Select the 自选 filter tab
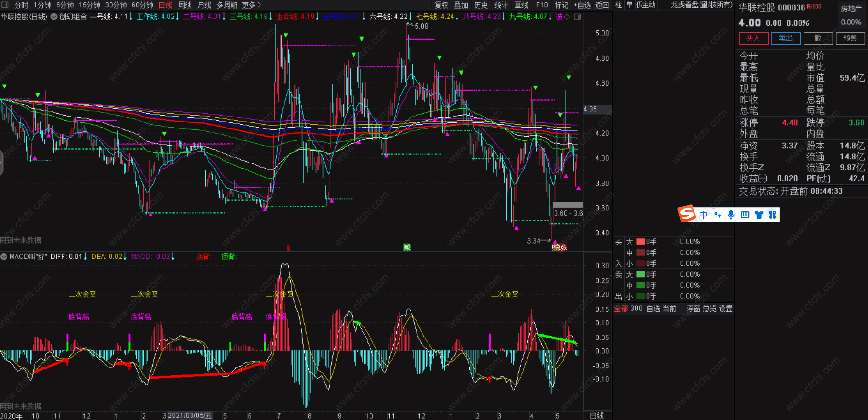The width and height of the screenshot is (868, 420). pyautogui.click(x=653, y=309)
